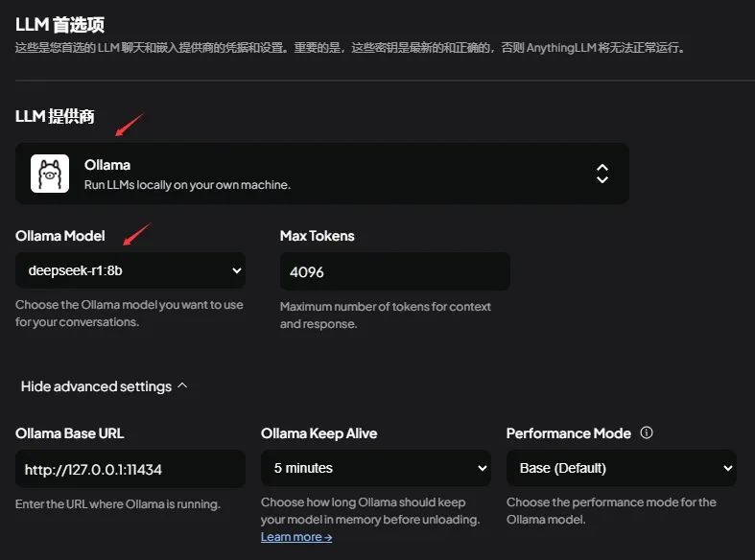
Task: Click the Ollama llama logo icon
Action: tap(50, 174)
